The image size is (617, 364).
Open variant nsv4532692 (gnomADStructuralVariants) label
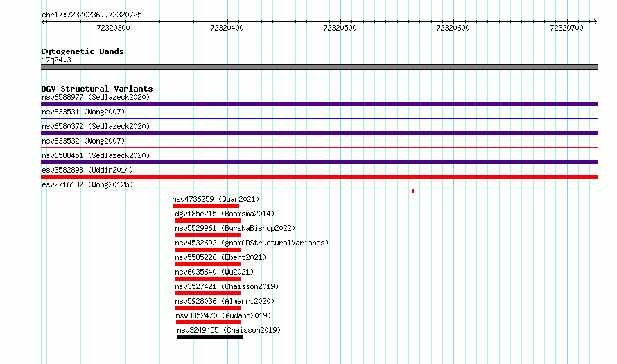point(252,243)
